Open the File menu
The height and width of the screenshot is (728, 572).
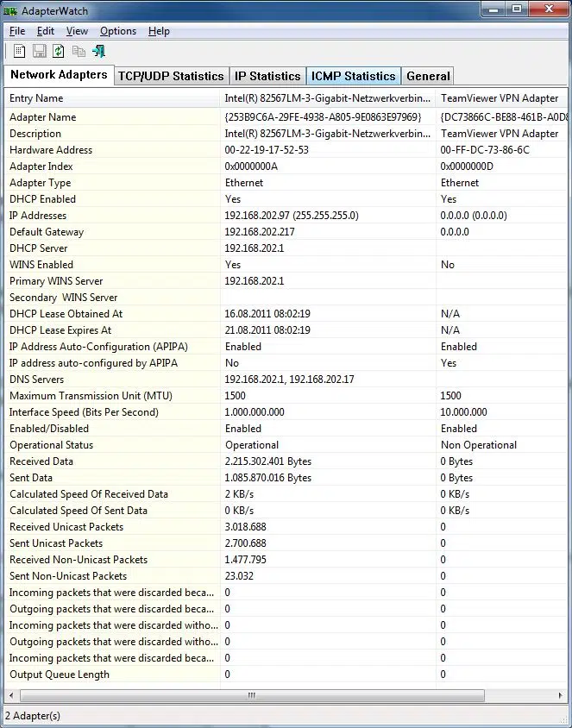[17, 31]
